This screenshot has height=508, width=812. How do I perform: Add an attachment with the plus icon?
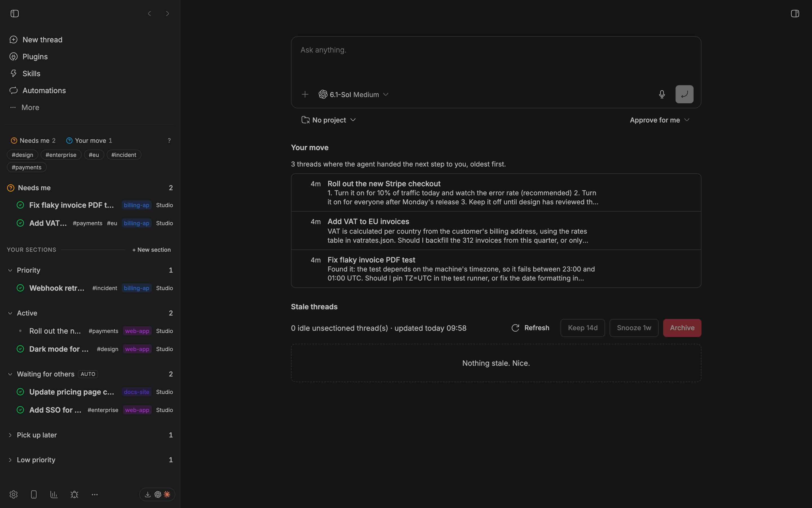pos(305,95)
